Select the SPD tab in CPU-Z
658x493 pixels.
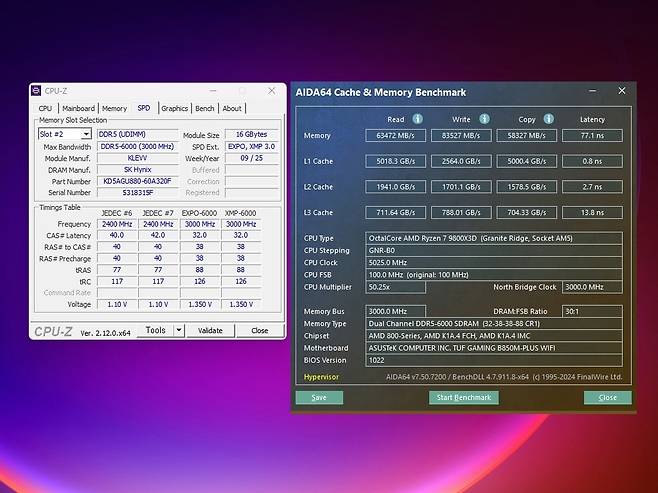tap(144, 108)
